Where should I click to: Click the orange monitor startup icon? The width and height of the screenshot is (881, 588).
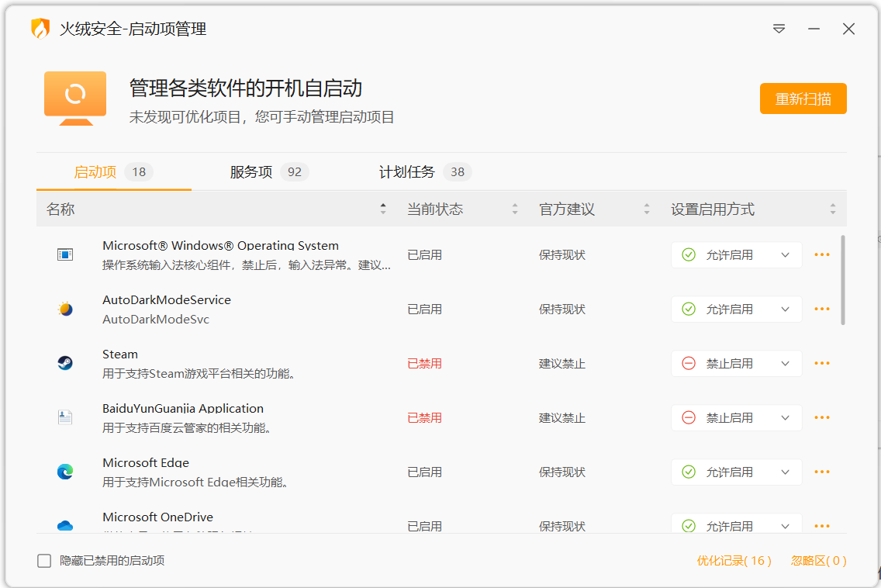[x=75, y=99]
